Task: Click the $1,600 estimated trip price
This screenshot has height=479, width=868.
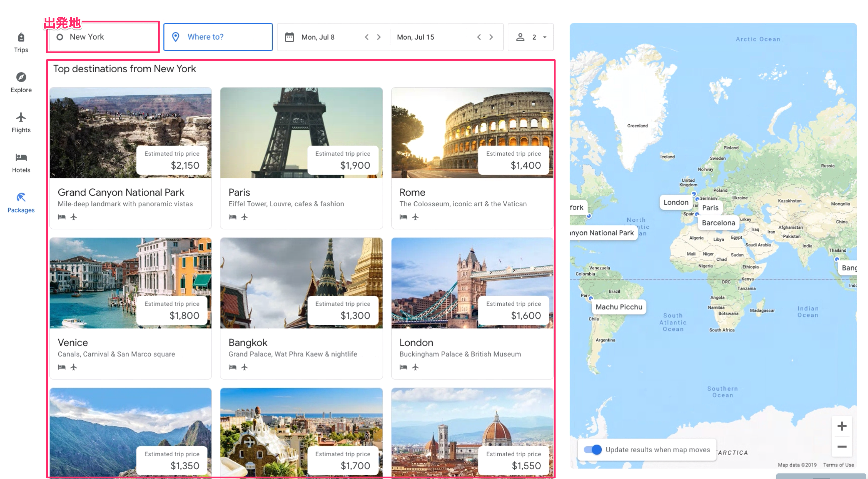Action: click(x=526, y=316)
